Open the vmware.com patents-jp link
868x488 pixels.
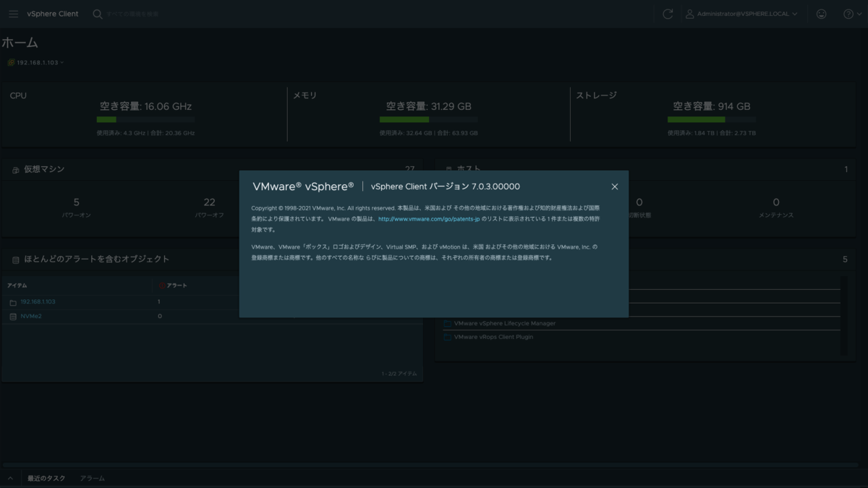(429, 218)
